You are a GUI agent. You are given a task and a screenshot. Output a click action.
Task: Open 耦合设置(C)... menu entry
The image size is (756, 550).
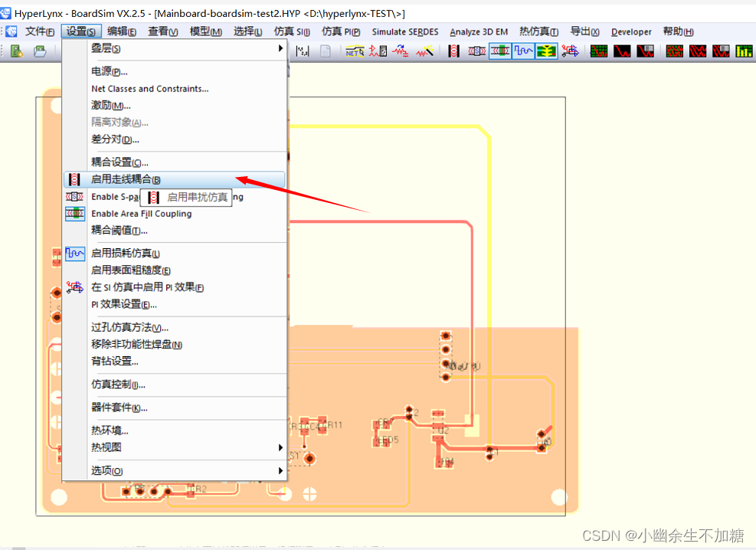pos(175,162)
